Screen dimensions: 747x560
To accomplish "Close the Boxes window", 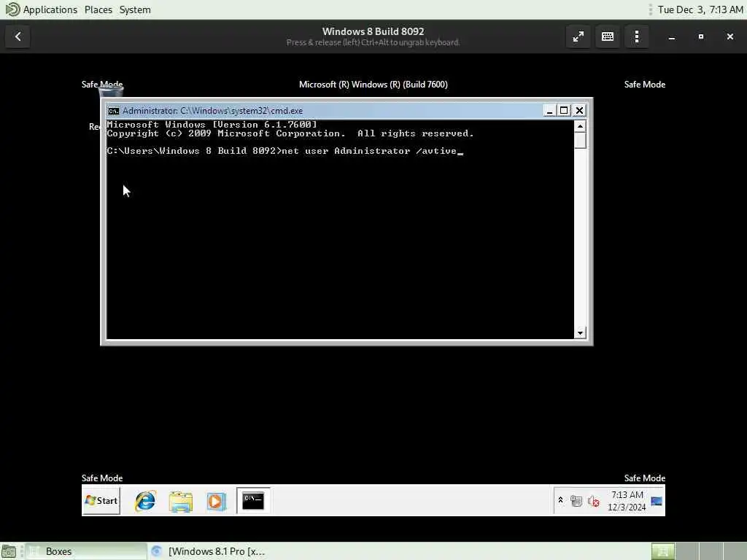I will (x=729, y=36).
